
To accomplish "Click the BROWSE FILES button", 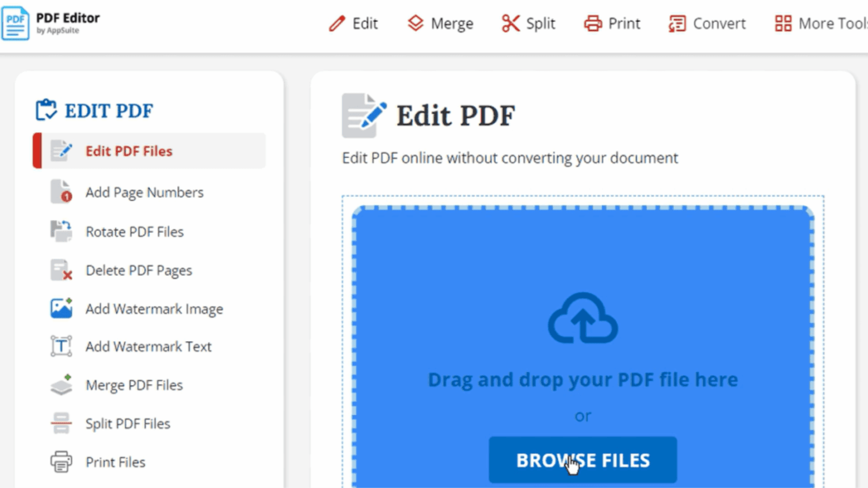I will pos(582,460).
